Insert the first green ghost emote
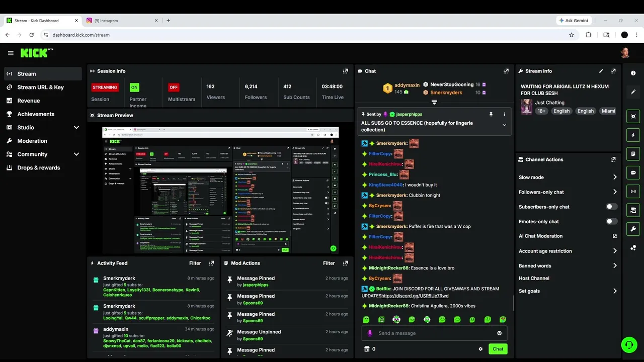Screen dimensions: 644x362 pyautogui.click(x=366, y=320)
